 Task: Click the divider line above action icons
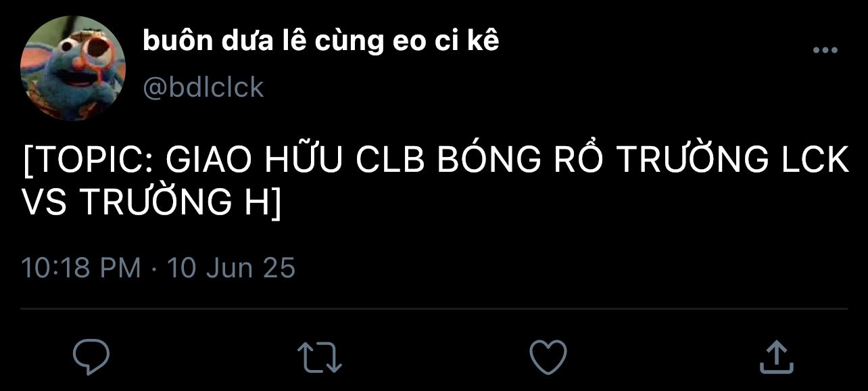[x=434, y=309]
